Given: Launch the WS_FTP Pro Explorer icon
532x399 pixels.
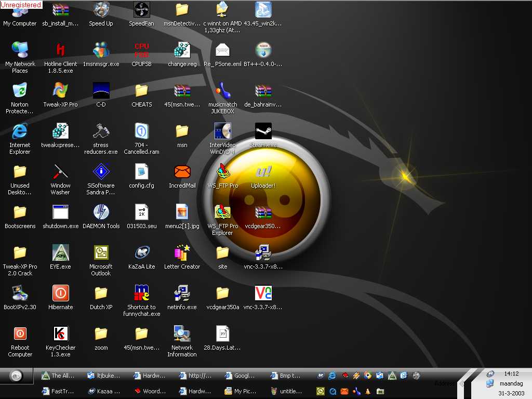Looking at the screenshot, I should pos(222,212).
